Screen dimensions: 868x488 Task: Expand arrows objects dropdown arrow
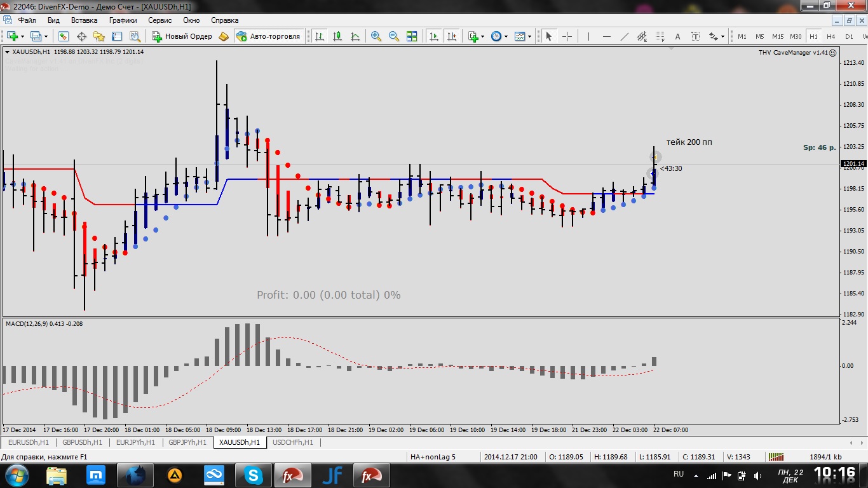pyautogui.click(x=723, y=37)
